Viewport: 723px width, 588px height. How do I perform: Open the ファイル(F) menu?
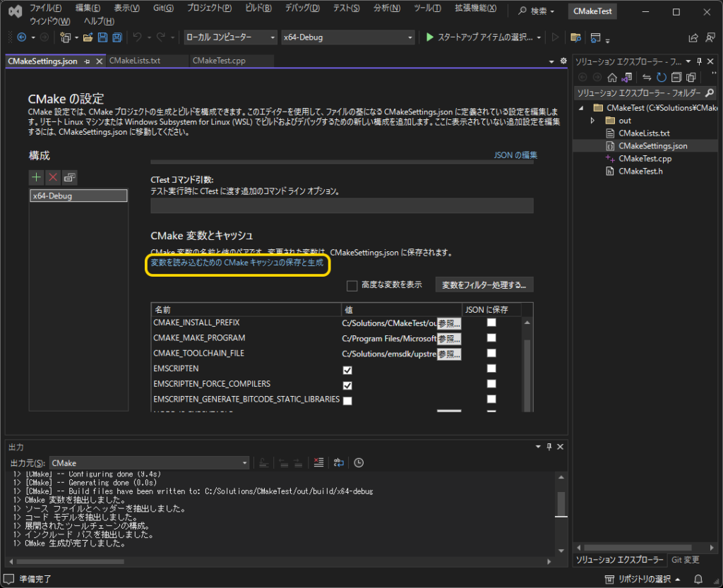click(45, 8)
